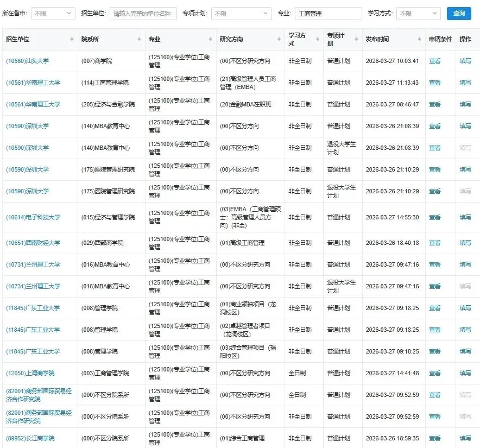Open (12050)上海商学院 link
Viewport: 480px width, 448px height.
[30, 373]
